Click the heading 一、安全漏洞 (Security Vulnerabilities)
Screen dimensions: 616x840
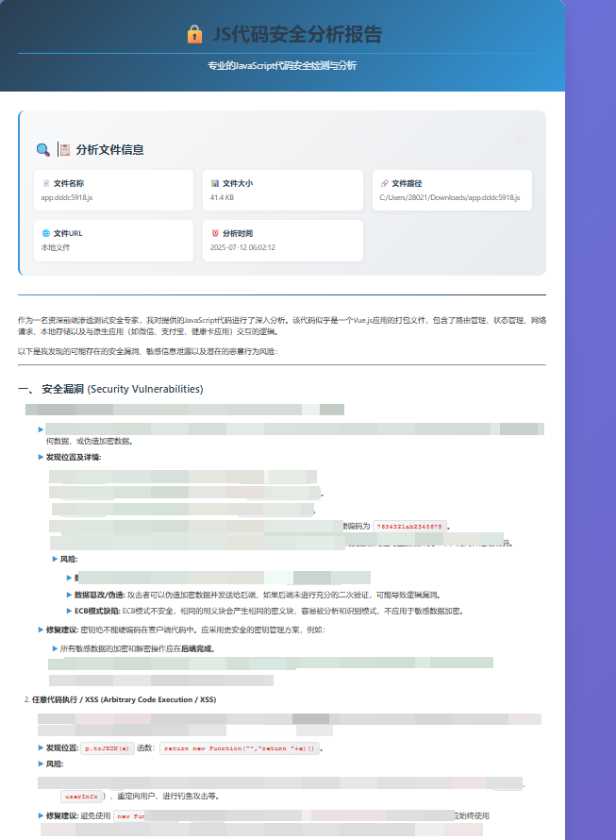pyautogui.click(x=111, y=389)
